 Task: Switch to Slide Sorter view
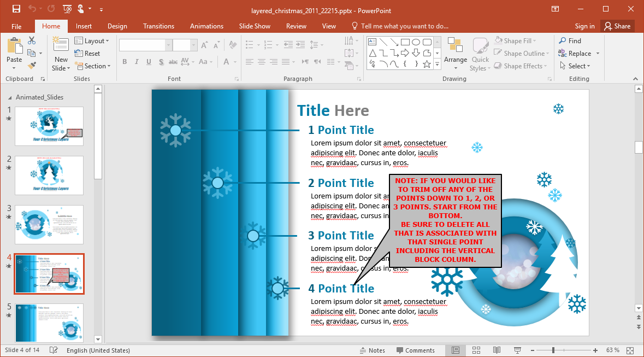pos(476,350)
